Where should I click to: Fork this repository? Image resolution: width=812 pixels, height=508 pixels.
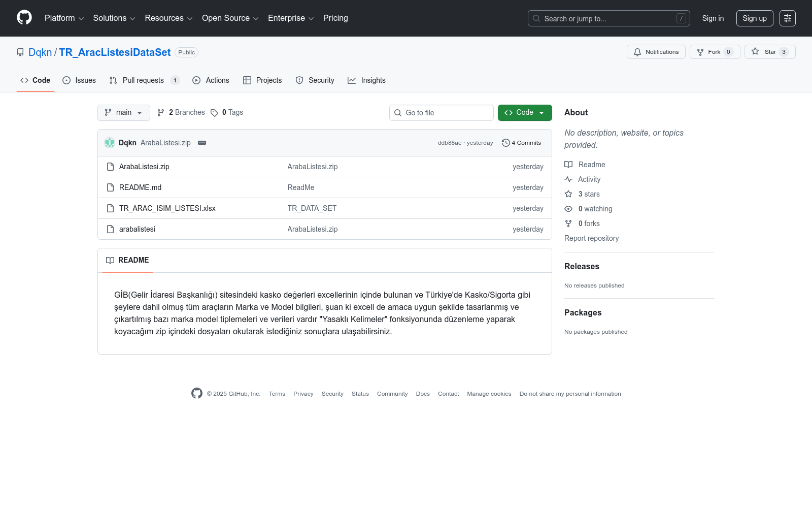click(x=715, y=52)
